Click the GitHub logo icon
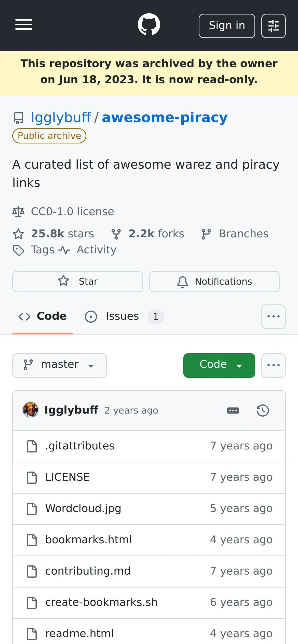298x644 pixels. point(149,25)
